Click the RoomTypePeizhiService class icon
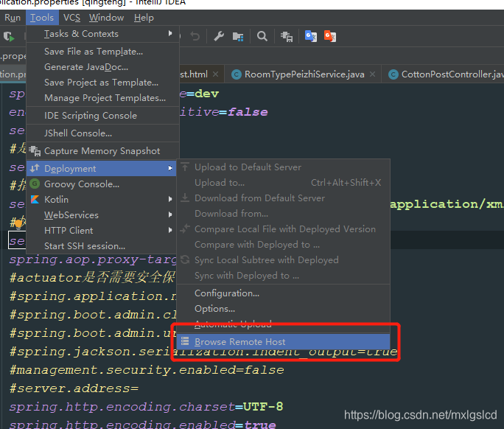Viewport: 504px width, 429px height. point(237,74)
